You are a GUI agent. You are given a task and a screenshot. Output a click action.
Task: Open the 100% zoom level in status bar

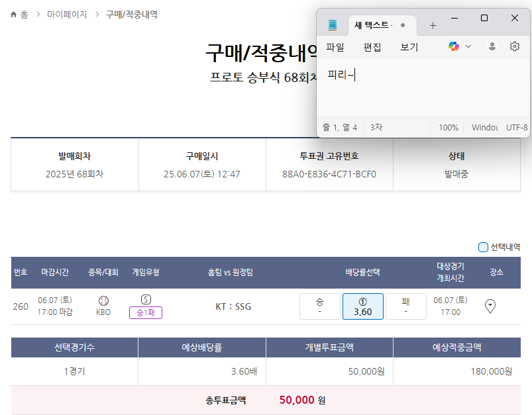(449, 127)
